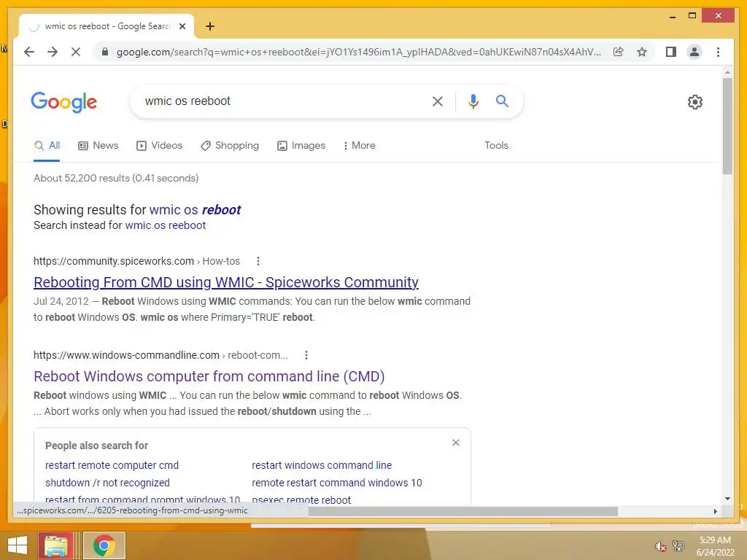This screenshot has height=560, width=747.
Task: Expand the More search categories
Action: click(359, 146)
